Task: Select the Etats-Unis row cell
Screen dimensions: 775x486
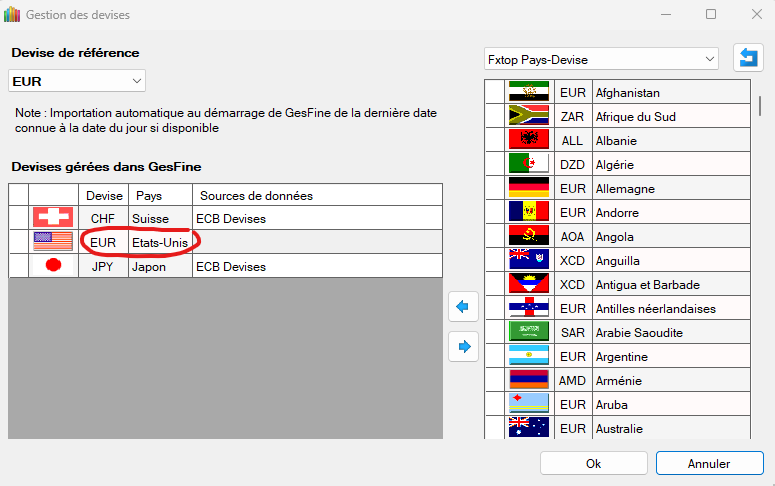Action: (x=160, y=242)
